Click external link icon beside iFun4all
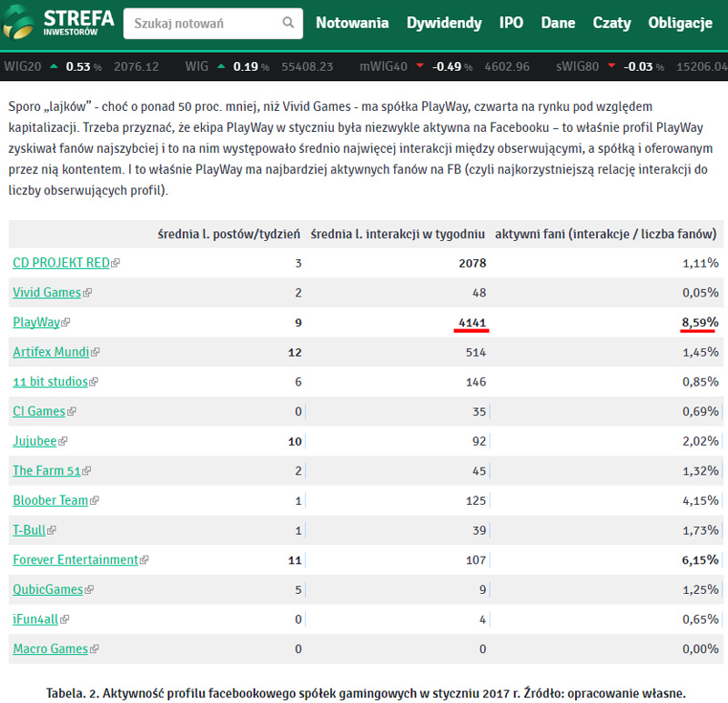Viewport: 728px width, 703px height. pos(64,619)
